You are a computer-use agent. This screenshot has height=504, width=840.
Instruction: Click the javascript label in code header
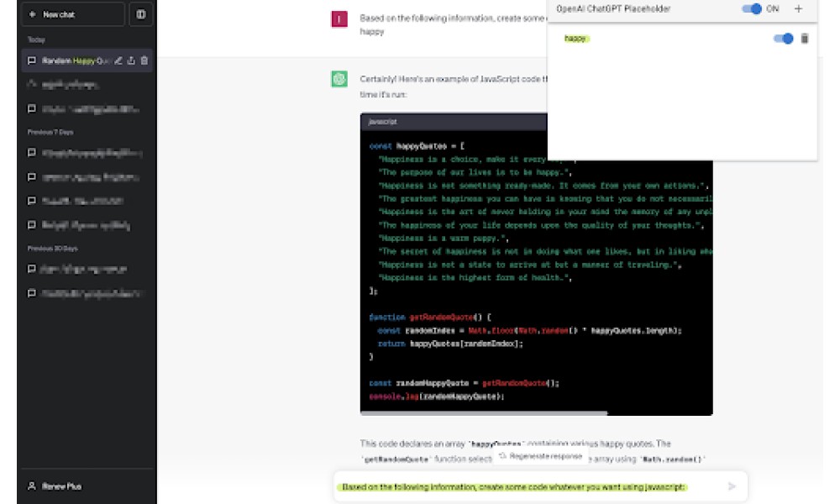point(383,122)
